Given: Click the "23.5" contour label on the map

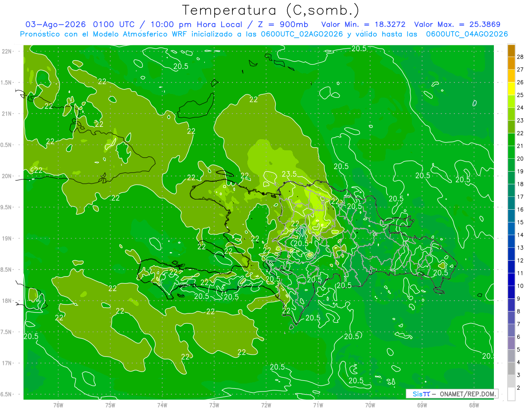Looking at the screenshot, I should 289,174.
